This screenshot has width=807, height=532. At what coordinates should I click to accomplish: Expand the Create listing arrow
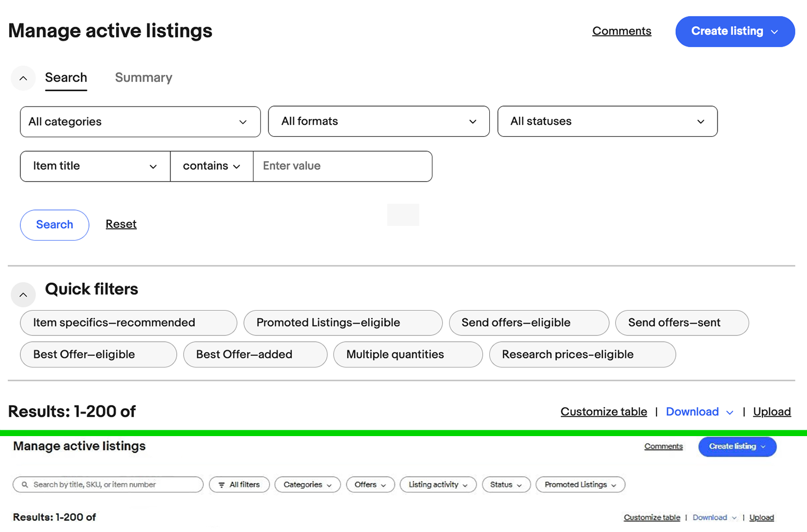(773, 32)
